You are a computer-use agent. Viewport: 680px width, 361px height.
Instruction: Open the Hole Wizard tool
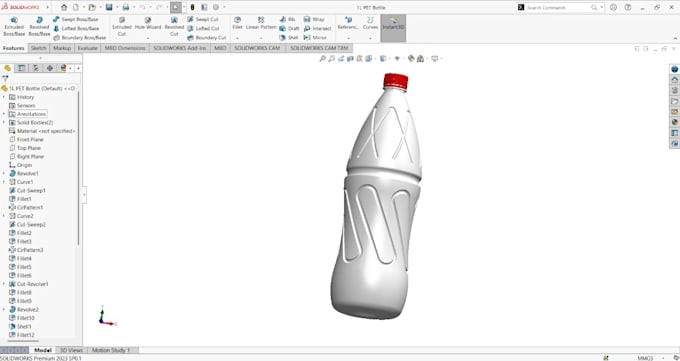click(148, 23)
